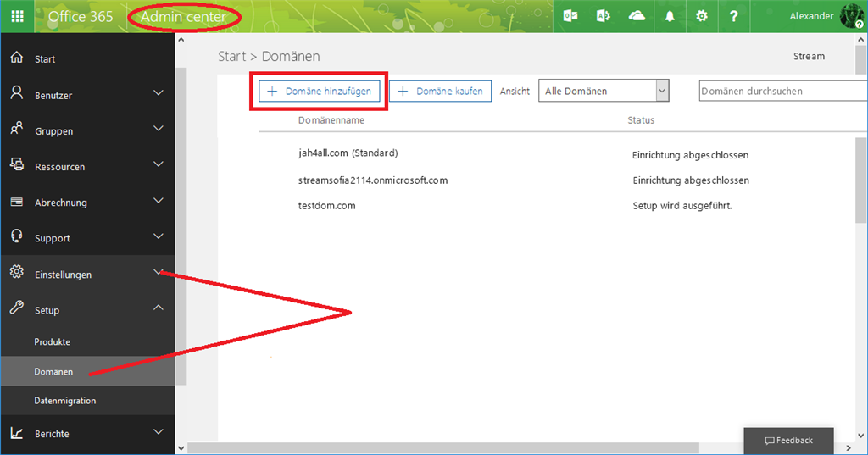Screen dimensions: 868x455
Task: Click sidebar scrollbar down arrow
Action: point(181,448)
